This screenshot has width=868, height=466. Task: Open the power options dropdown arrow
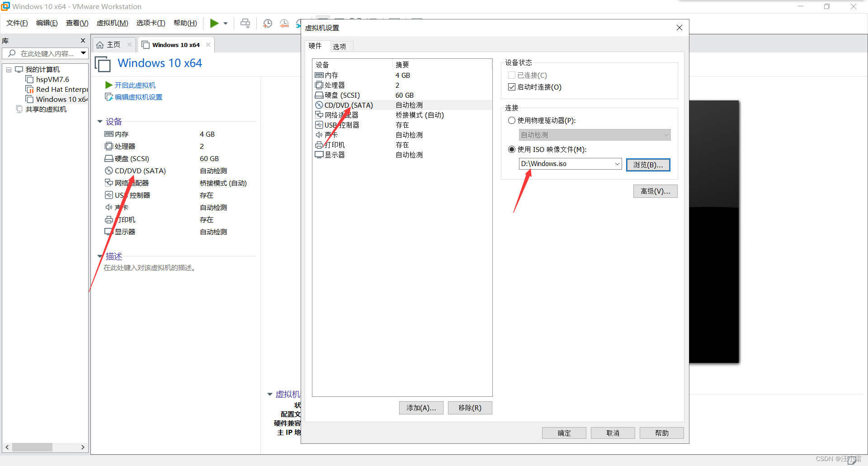click(226, 24)
